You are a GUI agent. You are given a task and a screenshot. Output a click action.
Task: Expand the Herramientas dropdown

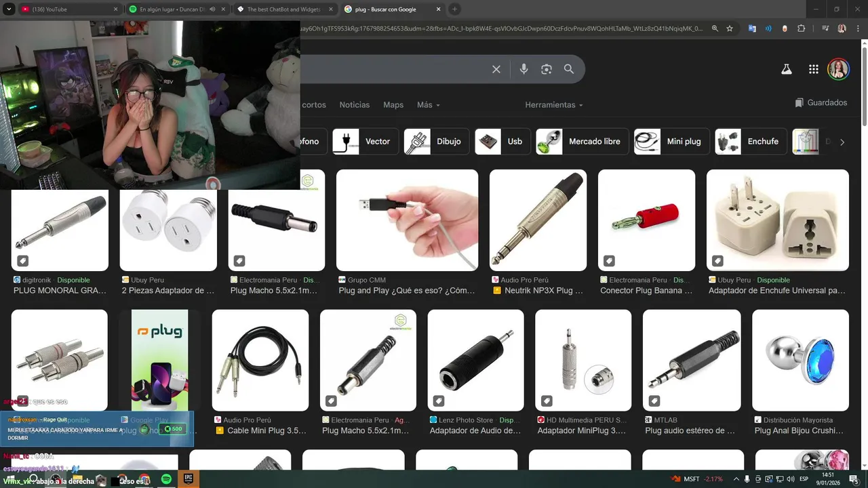pyautogui.click(x=554, y=105)
